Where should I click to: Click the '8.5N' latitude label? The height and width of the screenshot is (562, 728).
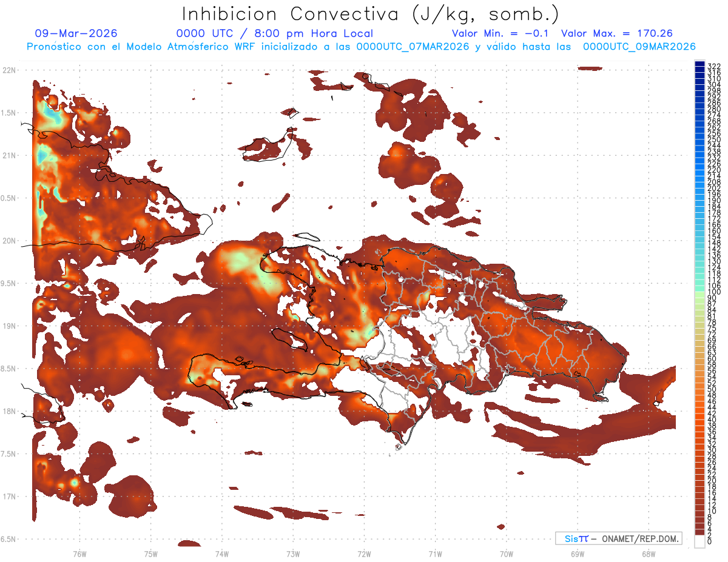(x=9, y=369)
